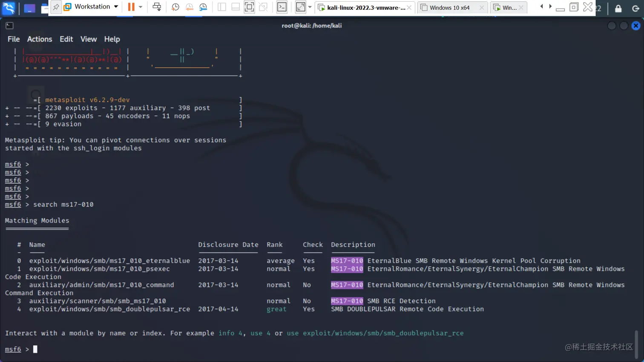Click the 'Disclosure Date' column header
This screenshot has width=644, height=362.
click(x=228, y=245)
